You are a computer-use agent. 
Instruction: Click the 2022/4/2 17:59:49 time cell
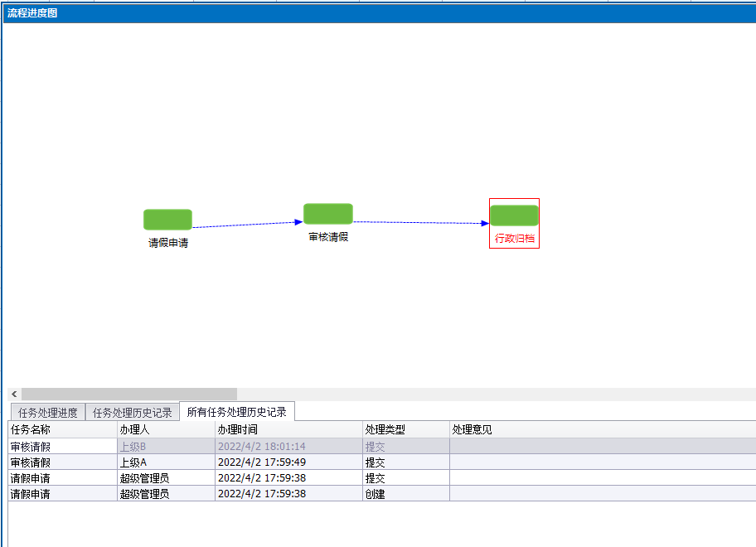(262, 462)
